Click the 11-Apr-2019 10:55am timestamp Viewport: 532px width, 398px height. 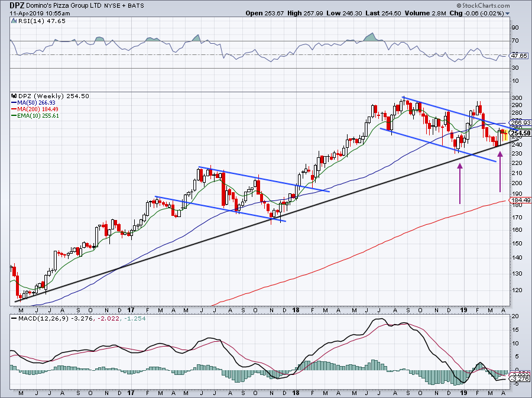click(x=40, y=14)
